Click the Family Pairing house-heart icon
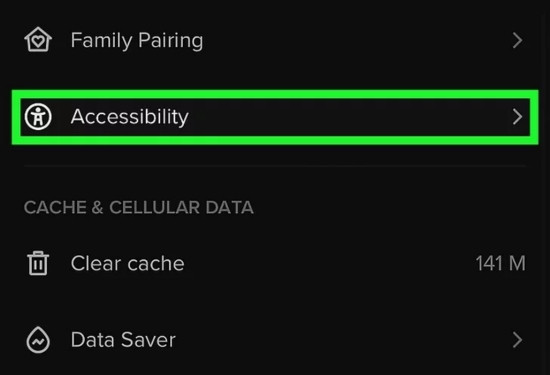550x375 pixels. (x=38, y=40)
